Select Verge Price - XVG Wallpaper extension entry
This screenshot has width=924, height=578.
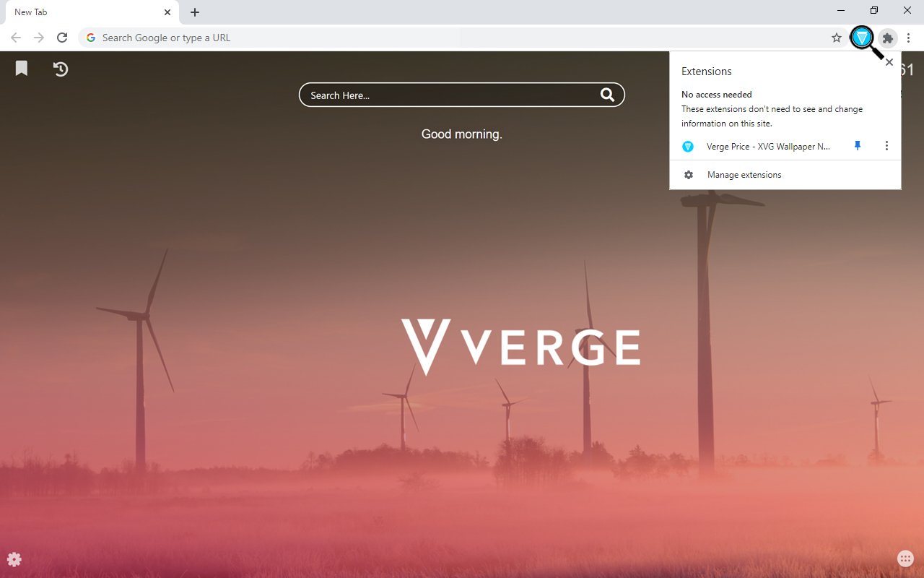(767, 147)
